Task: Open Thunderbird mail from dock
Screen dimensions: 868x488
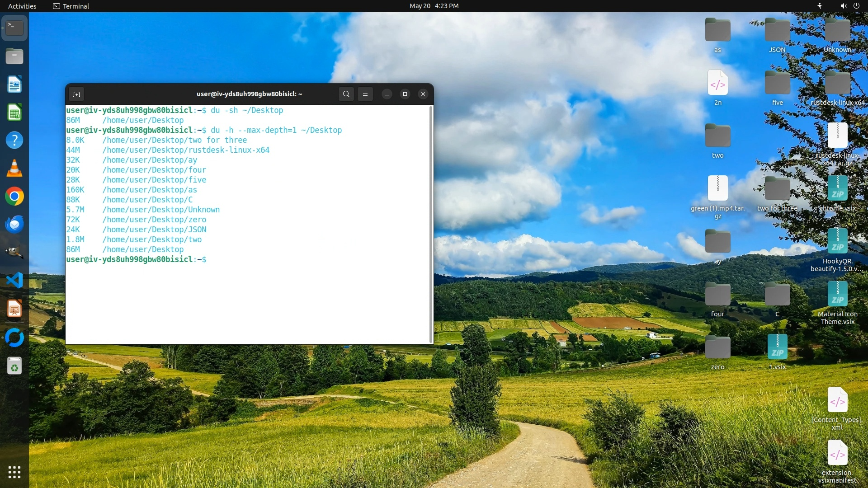Action: coord(14,225)
